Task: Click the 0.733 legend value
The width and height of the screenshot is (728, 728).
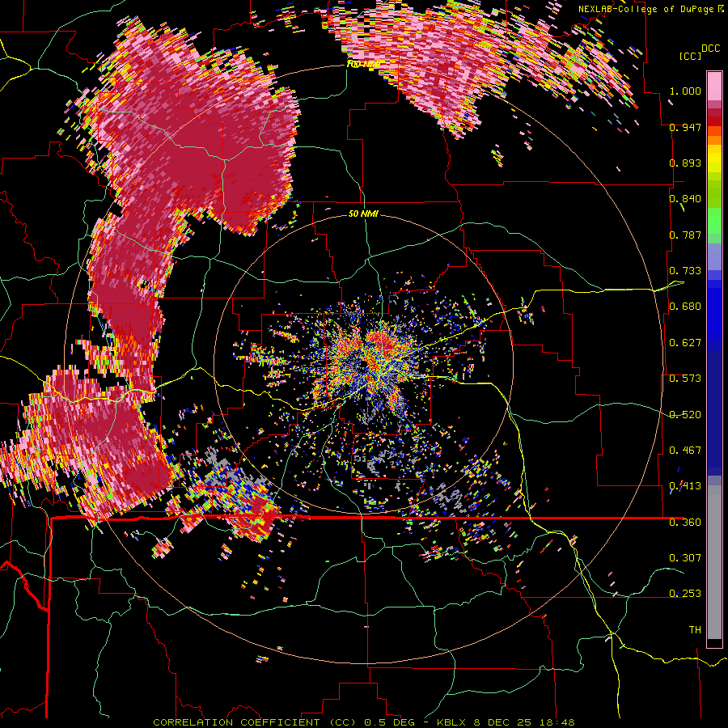Action: tap(685, 271)
